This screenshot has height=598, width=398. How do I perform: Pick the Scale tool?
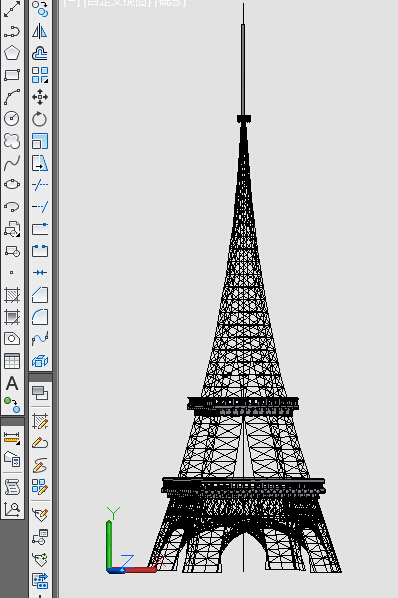click(40, 141)
